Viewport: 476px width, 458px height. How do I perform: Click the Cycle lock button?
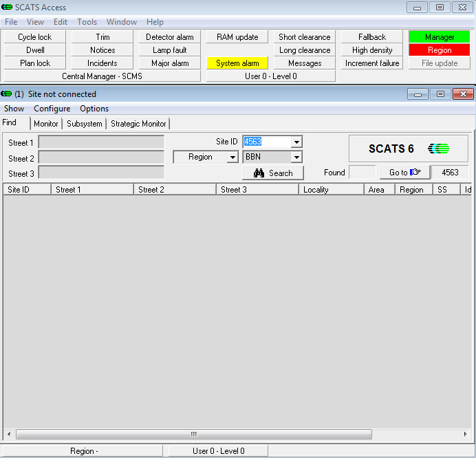pyautogui.click(x=34, y=37)
